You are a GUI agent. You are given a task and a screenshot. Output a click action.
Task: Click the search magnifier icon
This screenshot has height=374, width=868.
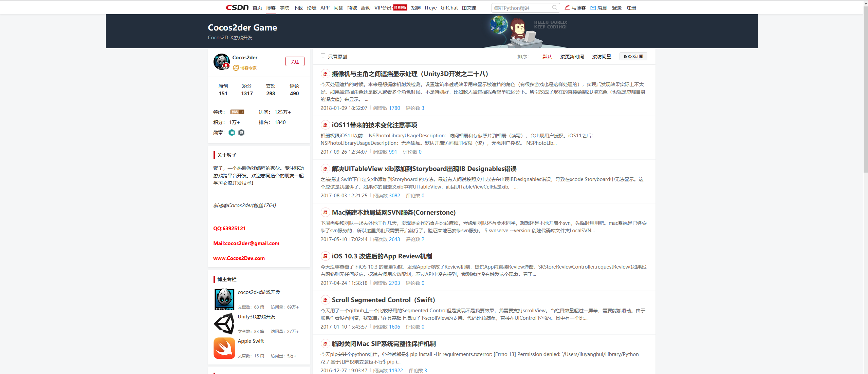554,7
